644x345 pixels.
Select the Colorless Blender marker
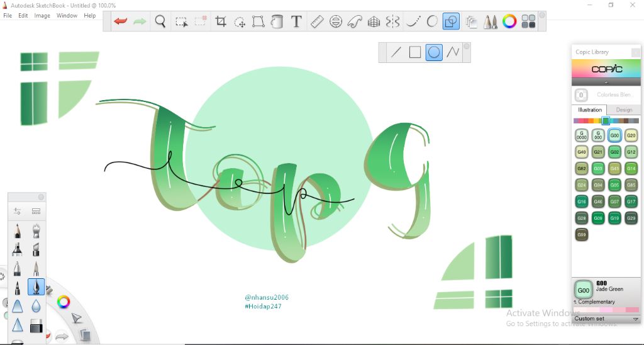(x=581, y=95)
